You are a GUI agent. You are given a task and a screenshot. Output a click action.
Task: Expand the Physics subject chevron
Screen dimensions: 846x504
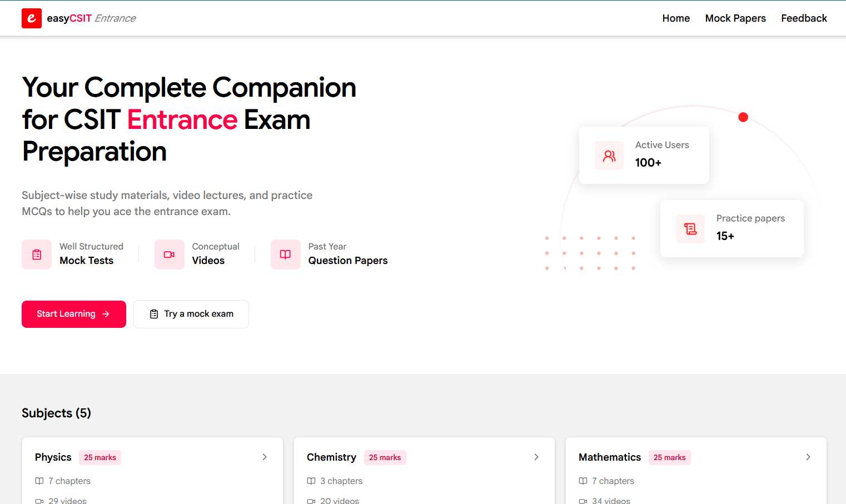[265, 457]
